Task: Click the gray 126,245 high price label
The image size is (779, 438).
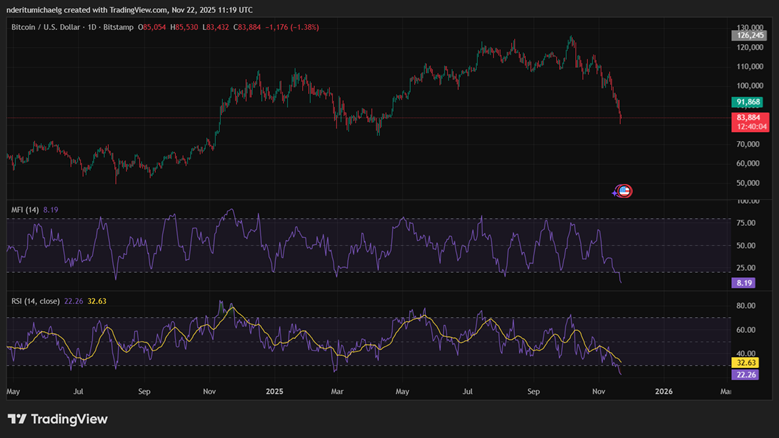Action: (x=749, y=35)
